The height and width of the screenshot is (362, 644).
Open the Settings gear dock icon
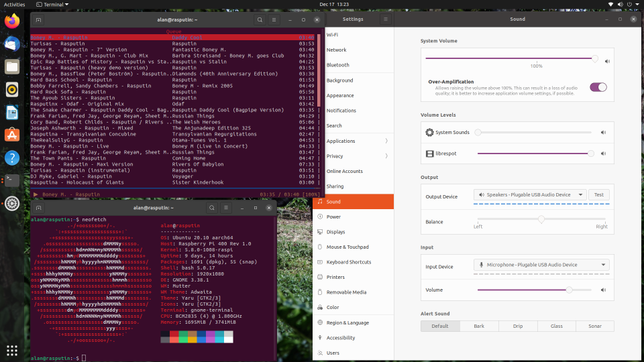click(12, 203)
